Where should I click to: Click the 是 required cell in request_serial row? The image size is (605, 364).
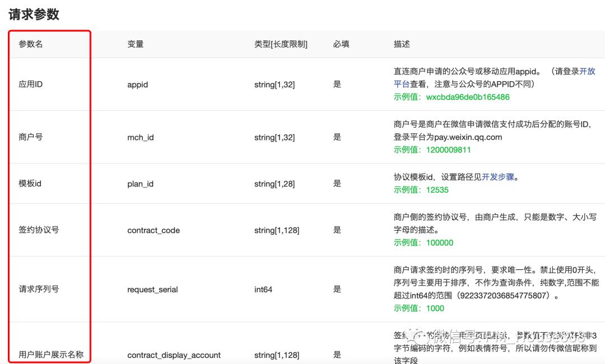tap(337, 289)
